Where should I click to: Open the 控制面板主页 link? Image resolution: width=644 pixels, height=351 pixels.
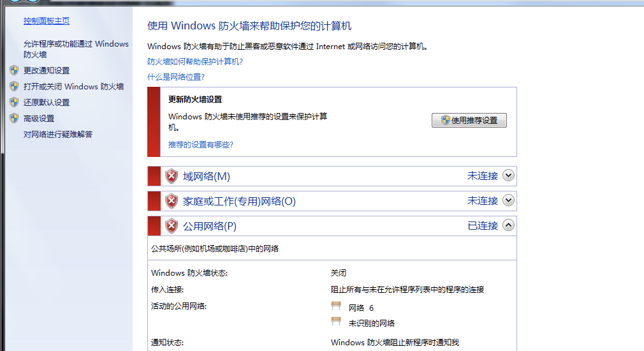click(47, 21)
